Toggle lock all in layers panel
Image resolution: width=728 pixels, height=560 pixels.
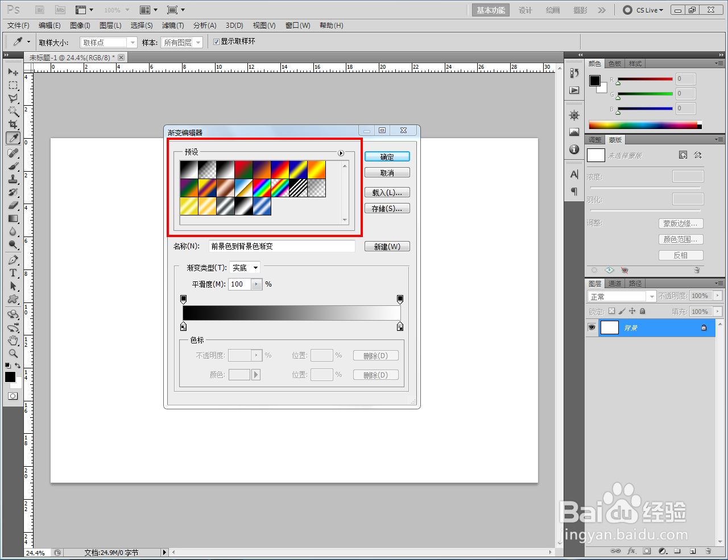coord(643,312)
